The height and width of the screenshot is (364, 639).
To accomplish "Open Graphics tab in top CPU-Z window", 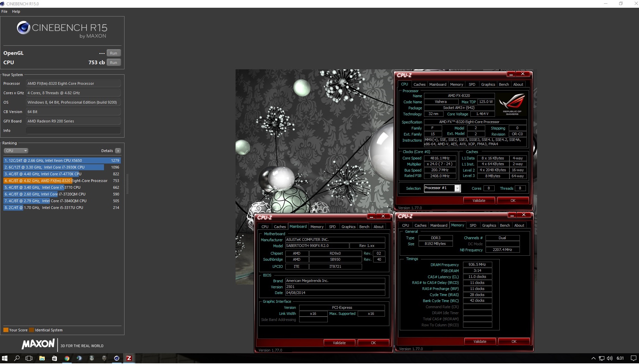I will point(488,84).
